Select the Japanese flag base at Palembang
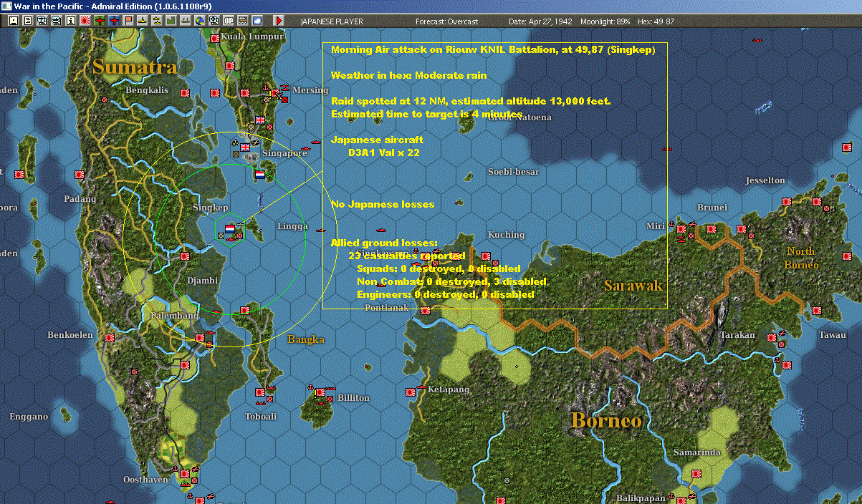Viewport: 862px width, 504px height. click(x=201, y=337)
